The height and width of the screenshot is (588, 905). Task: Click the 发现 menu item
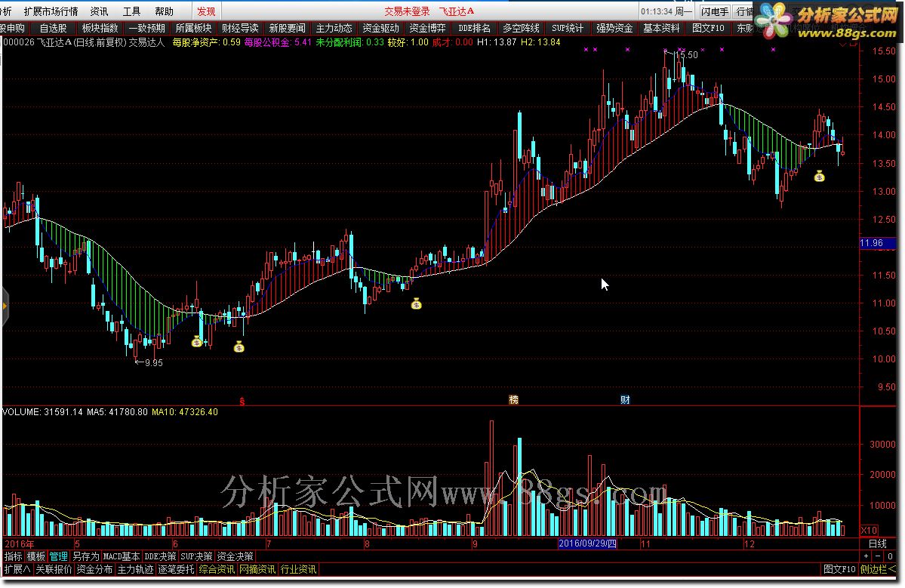click(206, 11)
